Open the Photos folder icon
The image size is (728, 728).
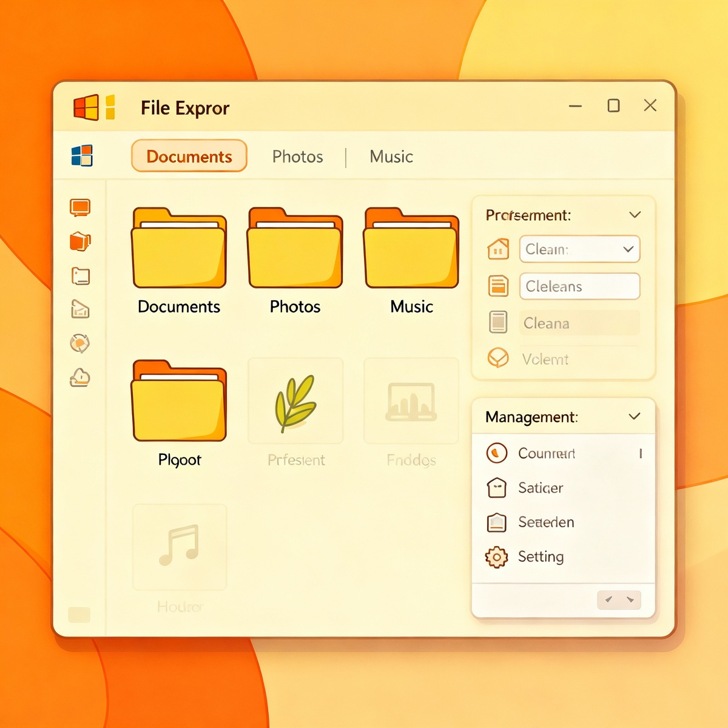[295, 248]
